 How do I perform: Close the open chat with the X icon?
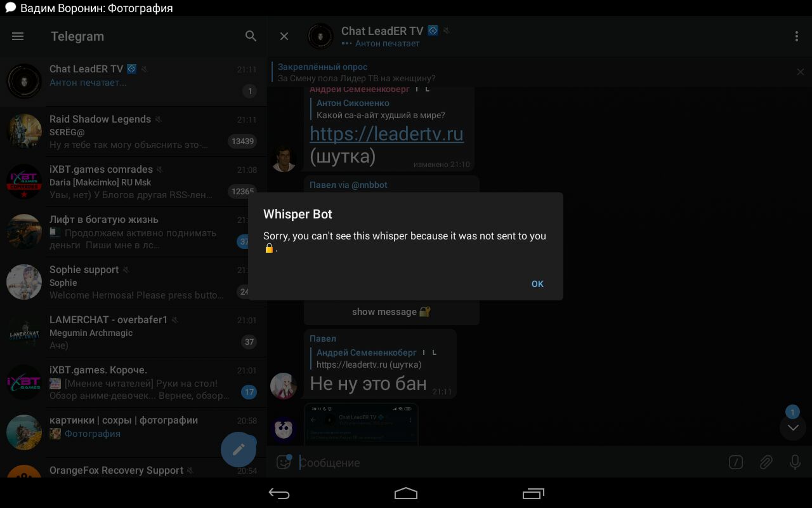click(284, 36)
